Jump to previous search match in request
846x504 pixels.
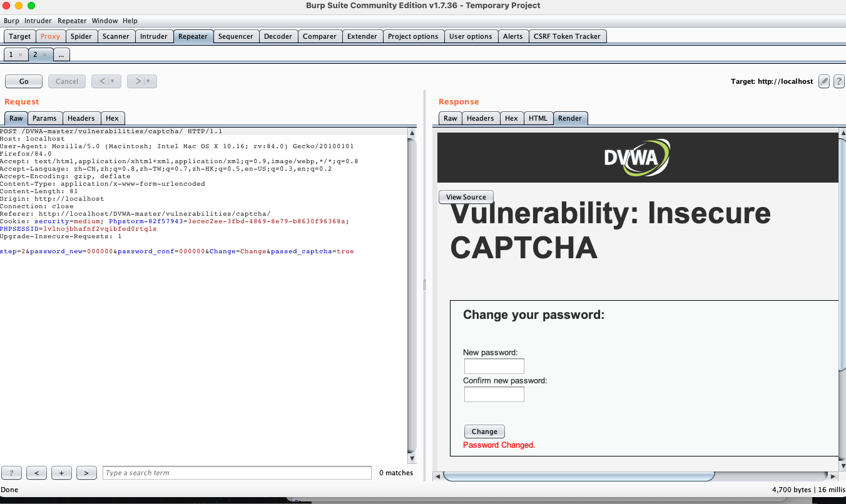[37, 473]
